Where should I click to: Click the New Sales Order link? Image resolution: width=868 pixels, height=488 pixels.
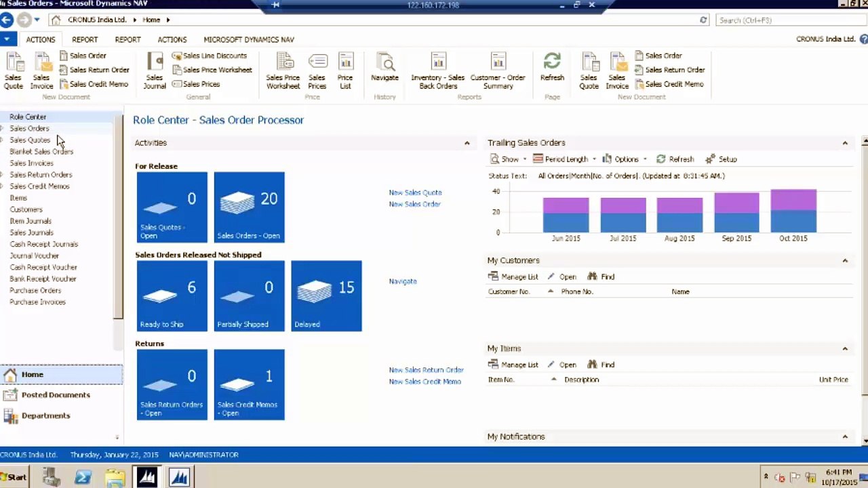414,204
